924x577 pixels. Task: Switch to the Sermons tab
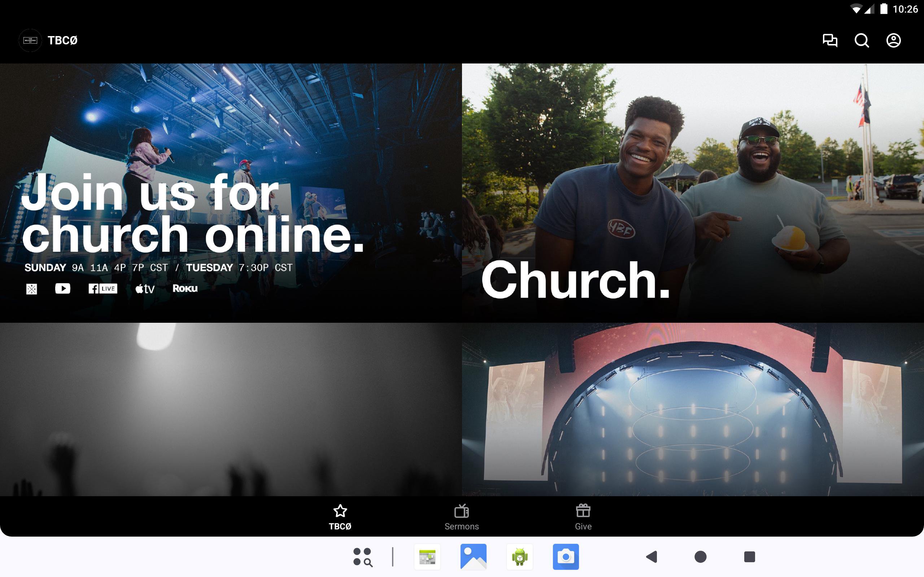coord(462,517)
